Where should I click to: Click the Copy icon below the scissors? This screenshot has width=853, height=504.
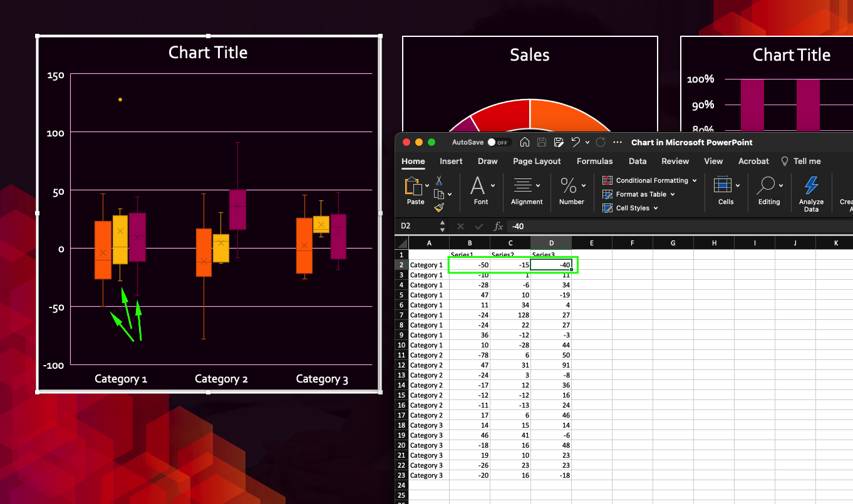[439, 194]
